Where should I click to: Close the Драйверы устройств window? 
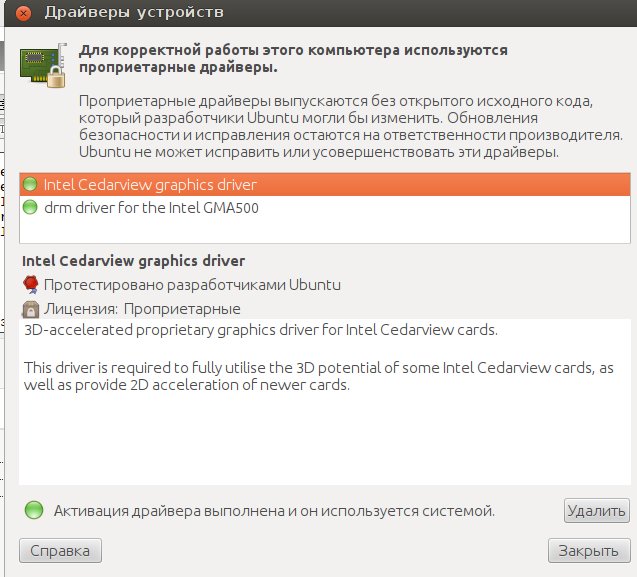coord(24,13)
